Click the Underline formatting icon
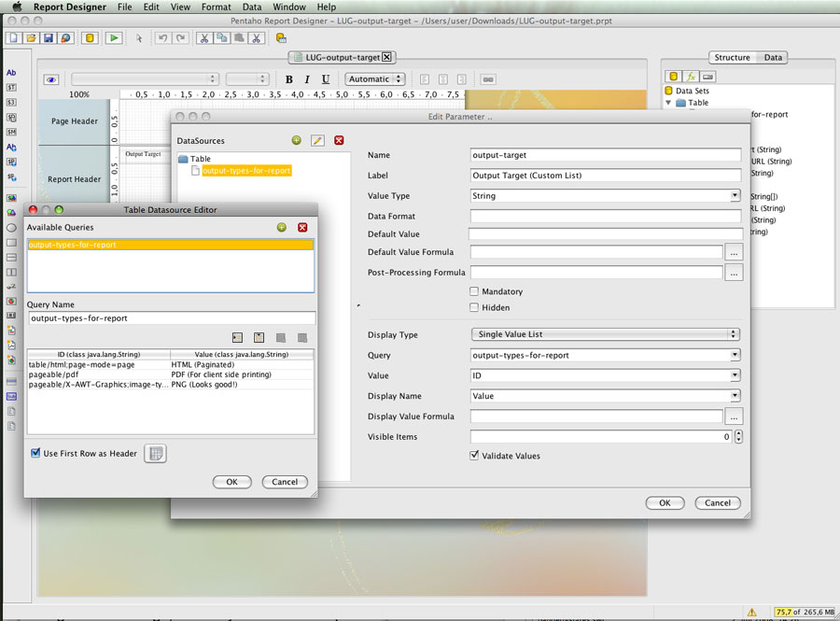 pos(325,79)
